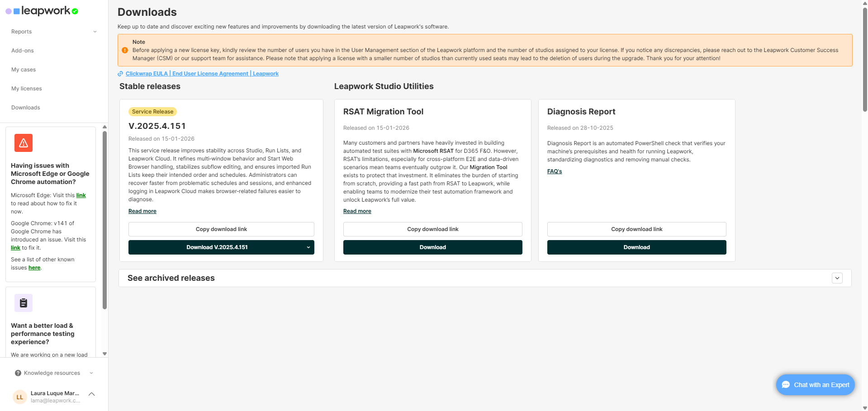Click the orange note alert icon

point(125,50)
